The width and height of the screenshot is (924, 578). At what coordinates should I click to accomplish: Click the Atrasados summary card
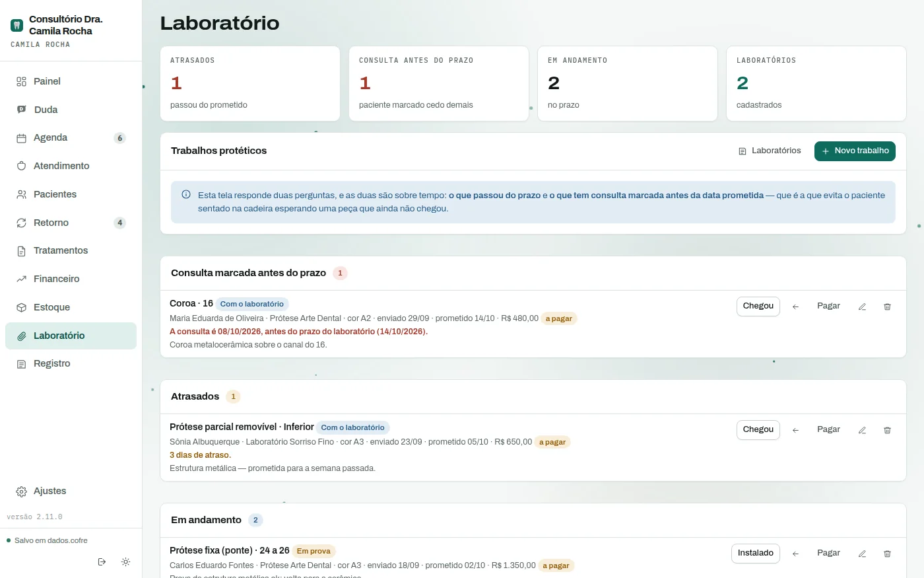250,83
